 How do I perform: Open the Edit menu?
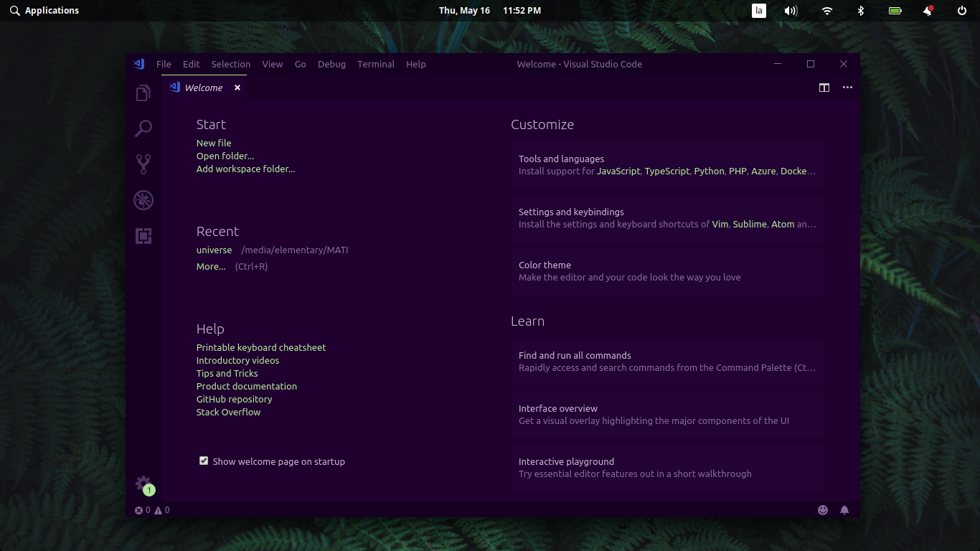coord(191,64)
